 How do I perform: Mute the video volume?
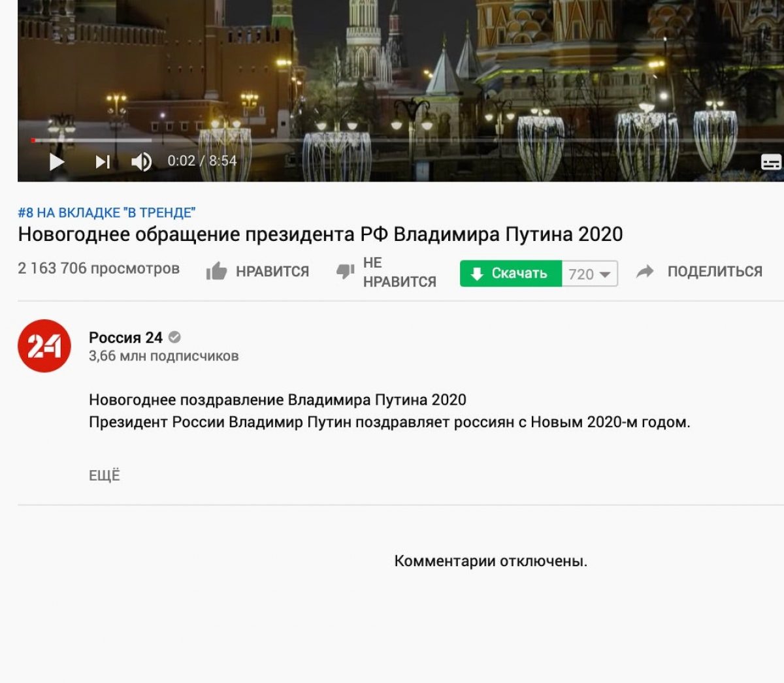coord(141,161)
